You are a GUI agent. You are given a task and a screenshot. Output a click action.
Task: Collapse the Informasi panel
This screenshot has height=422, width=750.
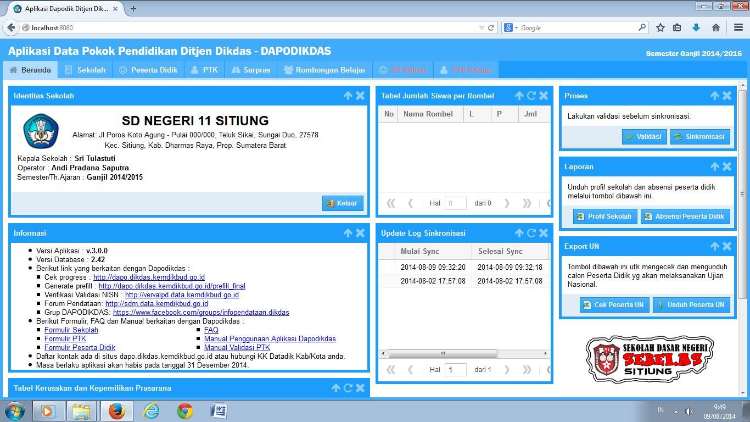[x=347, y=233]
